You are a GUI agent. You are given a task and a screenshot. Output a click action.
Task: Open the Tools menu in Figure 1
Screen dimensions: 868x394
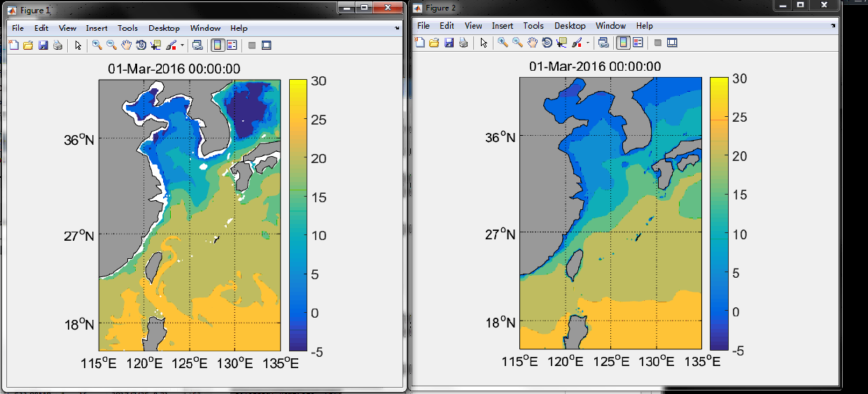(127, 28)
